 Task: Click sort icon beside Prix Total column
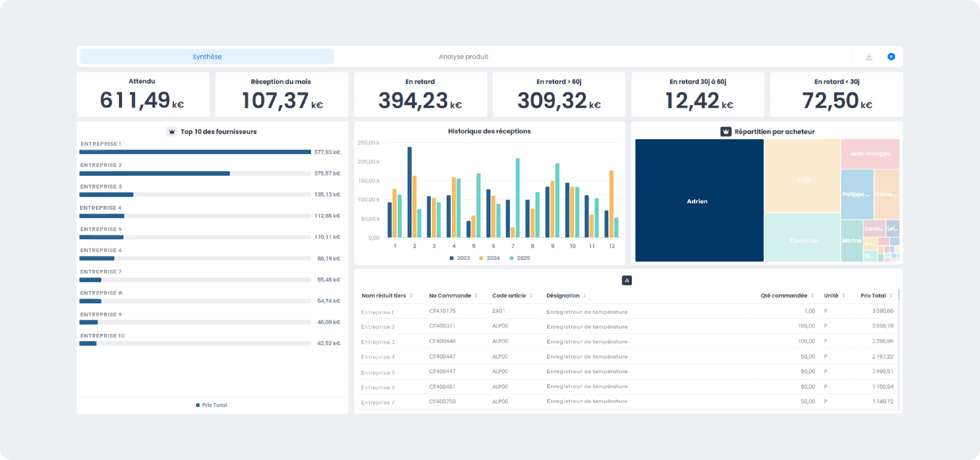click(891, 296)
